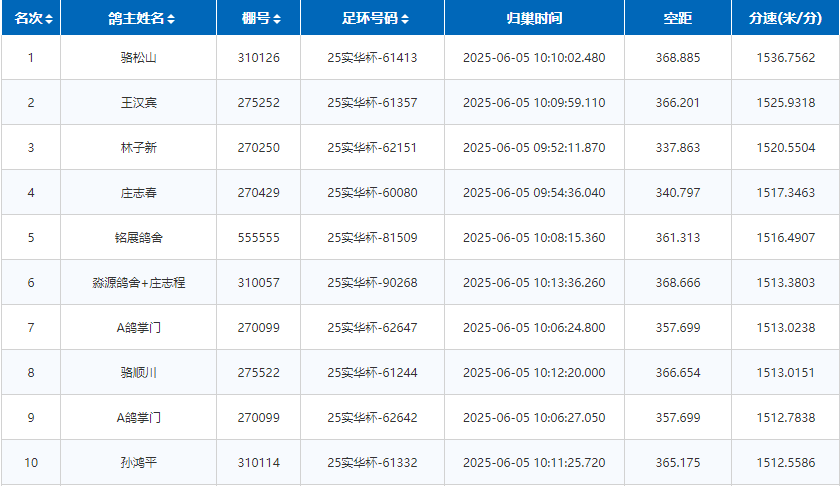Select owner 林子新 in third row
Screen dimensions: 840x486
pos(138,148)
